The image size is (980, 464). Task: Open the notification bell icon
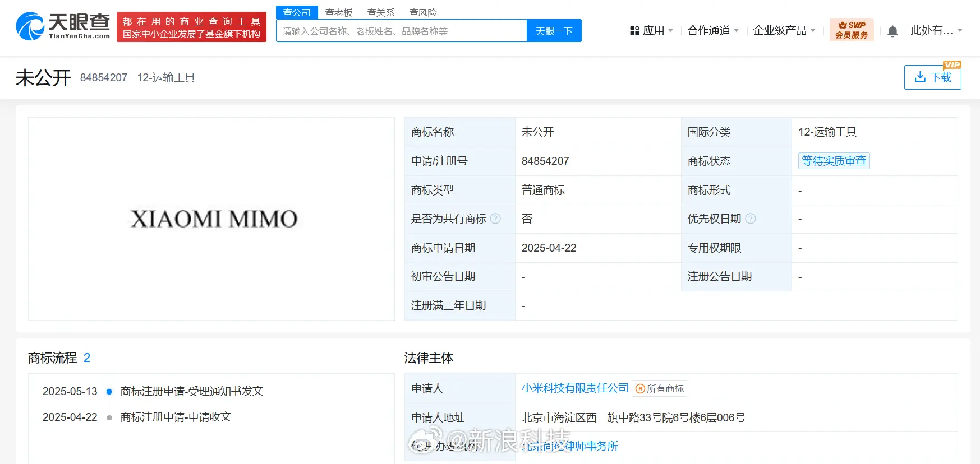point(892,31)
